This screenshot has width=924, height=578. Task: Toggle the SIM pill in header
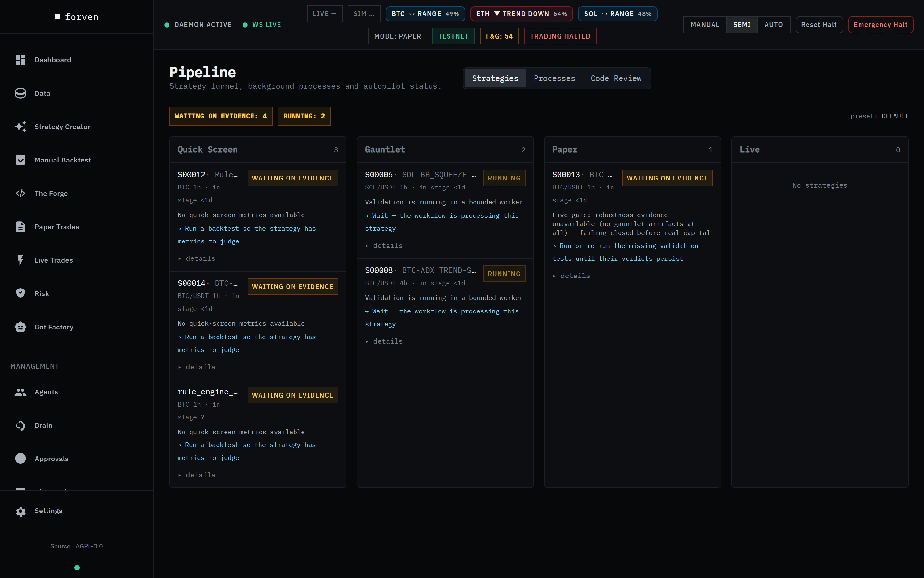[364, 14]
